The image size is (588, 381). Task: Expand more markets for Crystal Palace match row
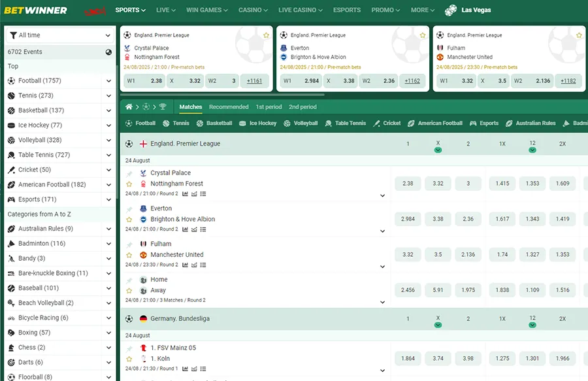(x=382, y=196)
